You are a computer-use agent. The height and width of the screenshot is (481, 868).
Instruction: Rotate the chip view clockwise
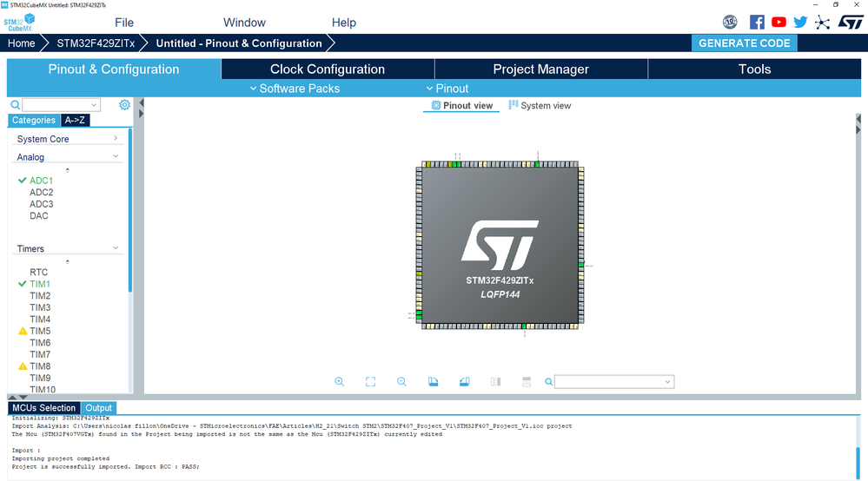coord(433,381)
